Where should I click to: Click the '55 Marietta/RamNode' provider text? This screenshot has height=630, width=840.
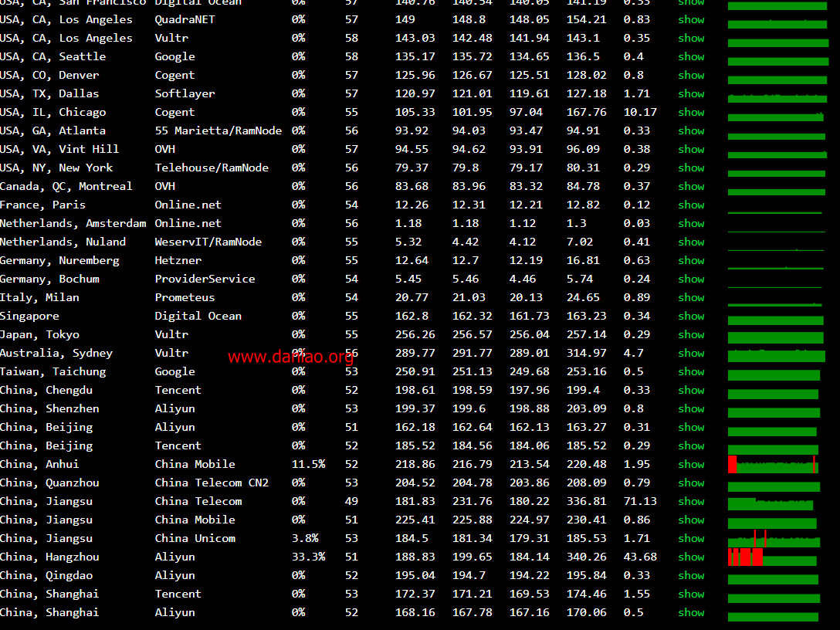tap(218, 130)
